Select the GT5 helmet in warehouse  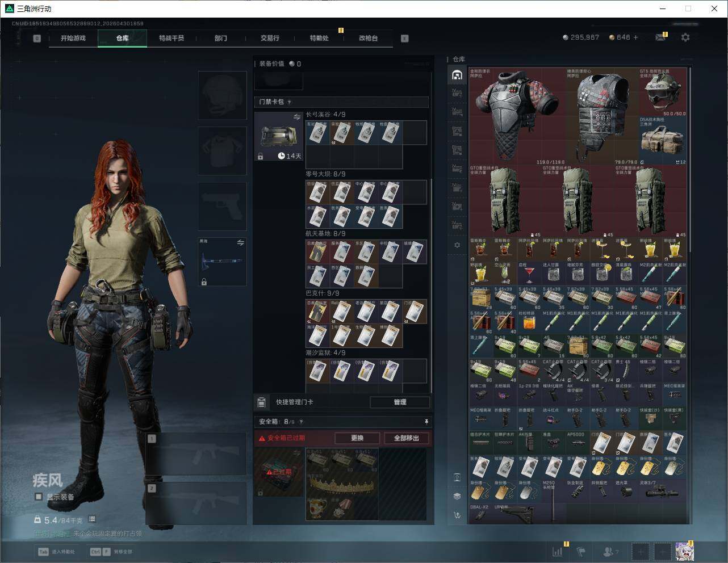point(663,93)
